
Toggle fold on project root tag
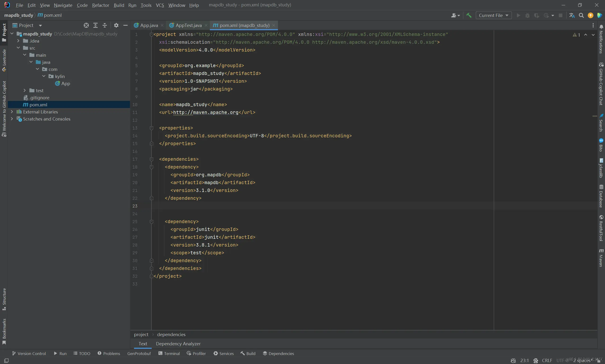pyautogui.click(x=151, y=34)
